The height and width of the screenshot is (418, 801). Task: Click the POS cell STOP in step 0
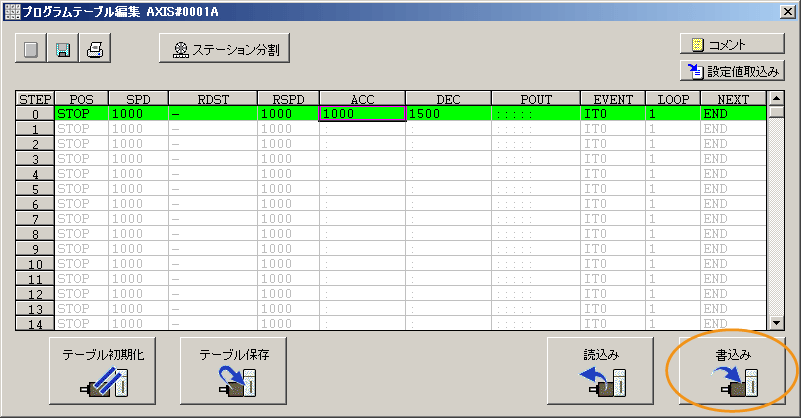[82, 114]
